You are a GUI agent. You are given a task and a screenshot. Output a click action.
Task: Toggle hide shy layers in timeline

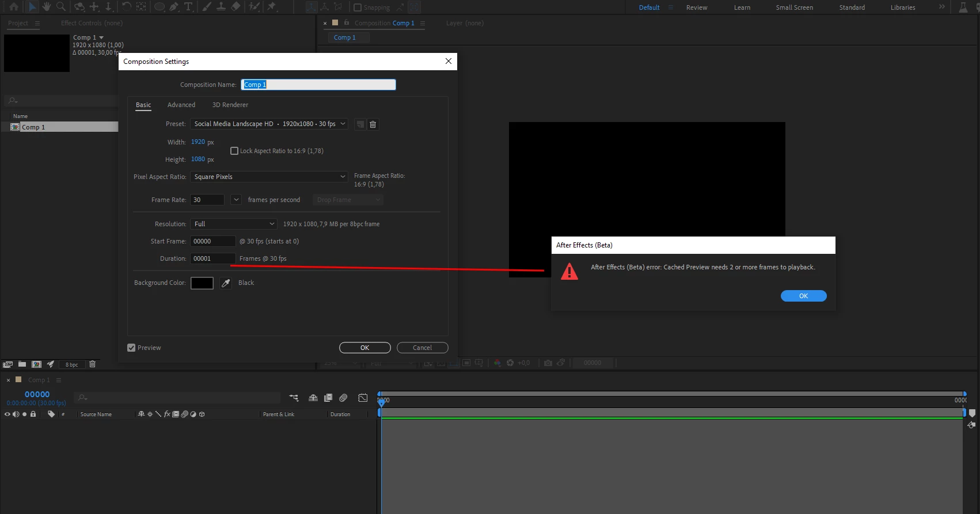[313, 398]
